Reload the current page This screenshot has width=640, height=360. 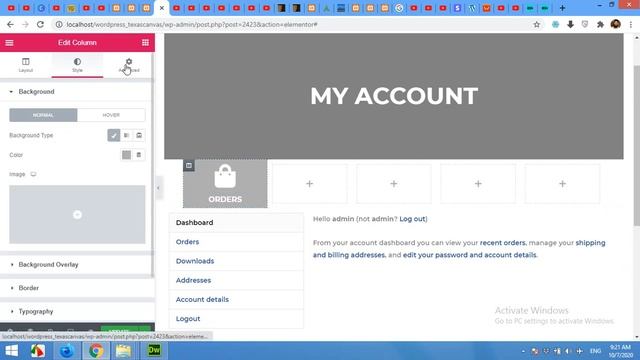coord(40,24)
